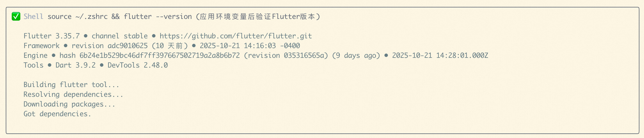Click the Downloading packages line
Viewport: 644px width, 138px height.
pos(69,104)
